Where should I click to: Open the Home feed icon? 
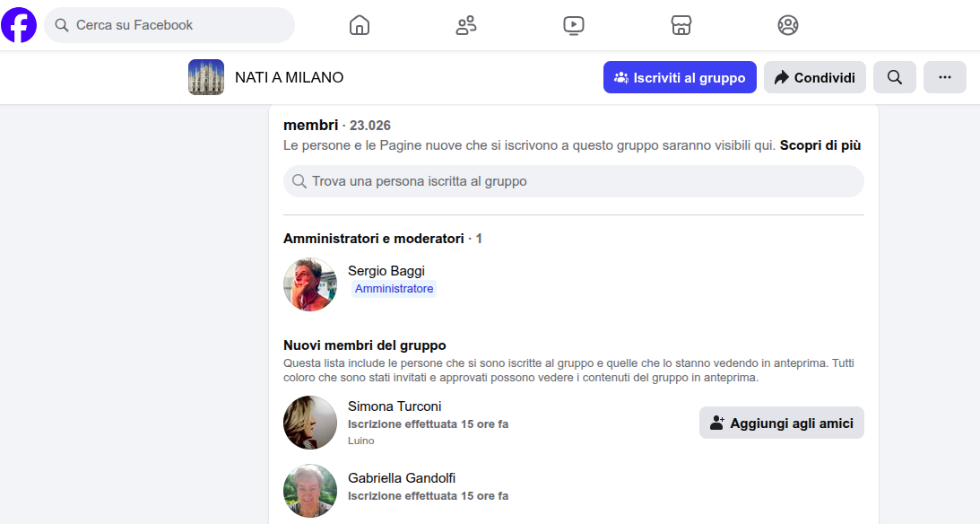point(360,25)
